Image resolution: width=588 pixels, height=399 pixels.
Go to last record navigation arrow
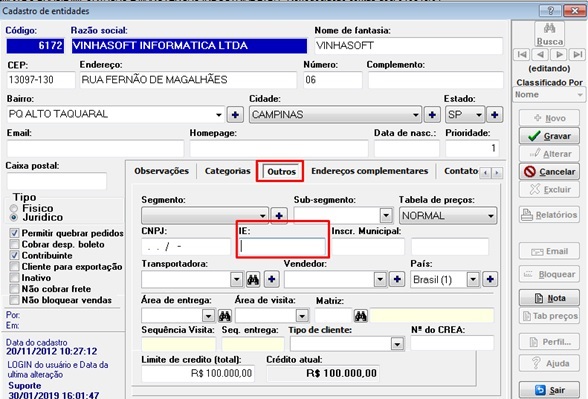tap(577, 55)
